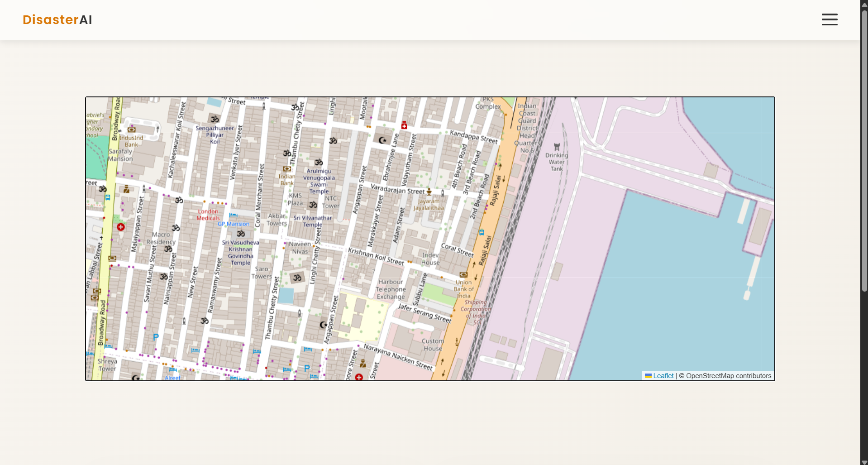Click the Leaflet flag icon in the attribution
This screenshot has height=465, width=868.
tap(648, 376)
